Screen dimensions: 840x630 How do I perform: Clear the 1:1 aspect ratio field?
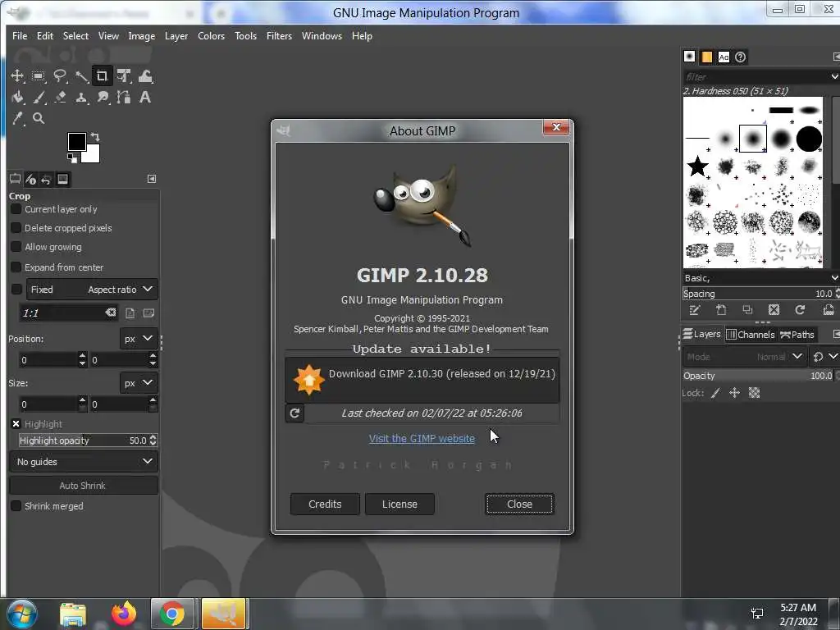pos(111,313)
